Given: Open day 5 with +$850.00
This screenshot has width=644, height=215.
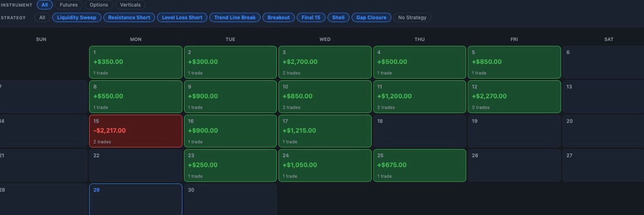Looking at the screenshot, I should [x=514, y=62].
